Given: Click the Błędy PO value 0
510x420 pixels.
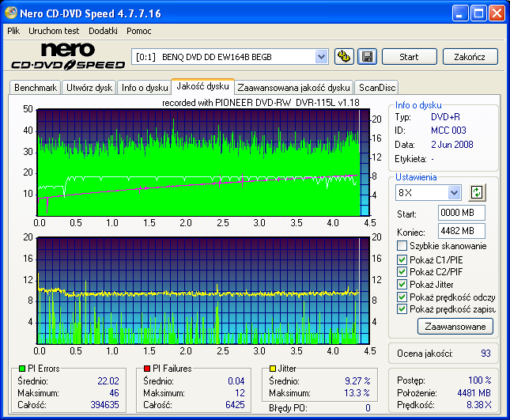Looking at the screenshot, I should pos(368,407).
